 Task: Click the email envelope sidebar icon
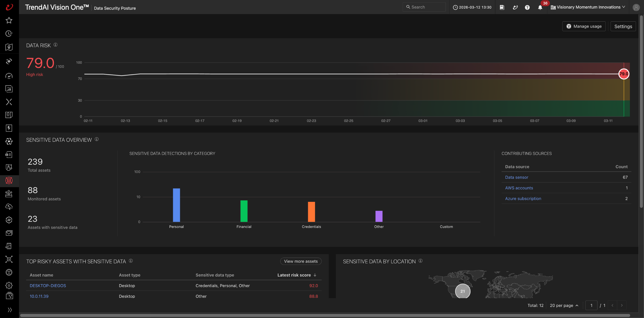(9, 233)
